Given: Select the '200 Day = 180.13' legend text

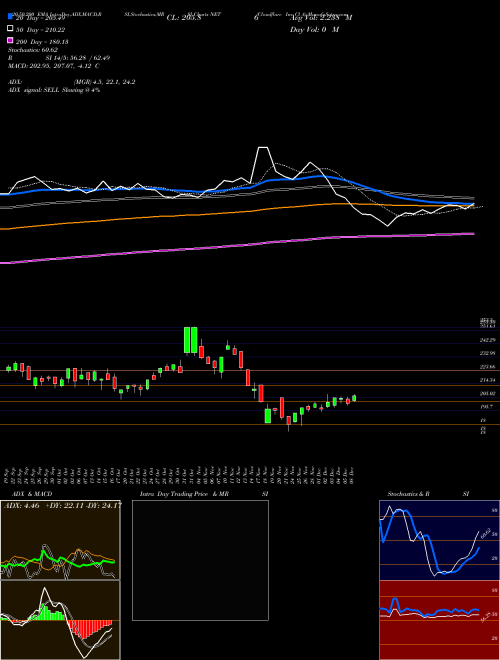Looking at the screenshot, I should click(x=42, y=42).
